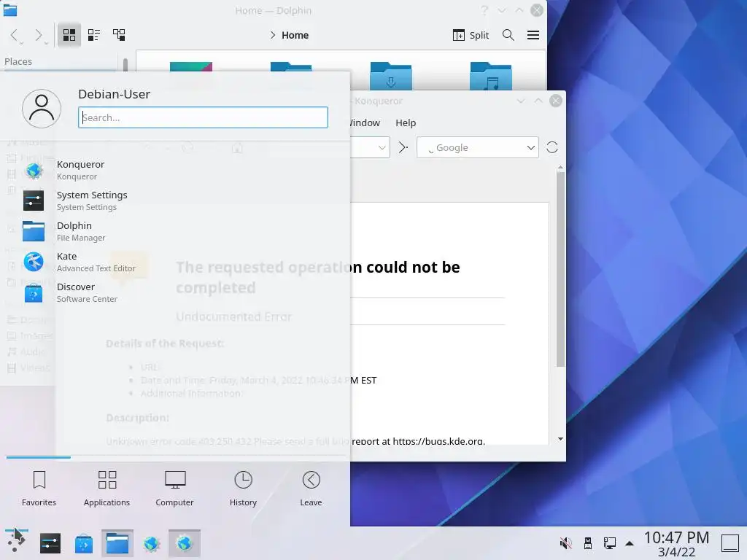Expand the Konqueror location bar dropdown
The height and width of the screenshot is (560, 747).
coord(382,147)
